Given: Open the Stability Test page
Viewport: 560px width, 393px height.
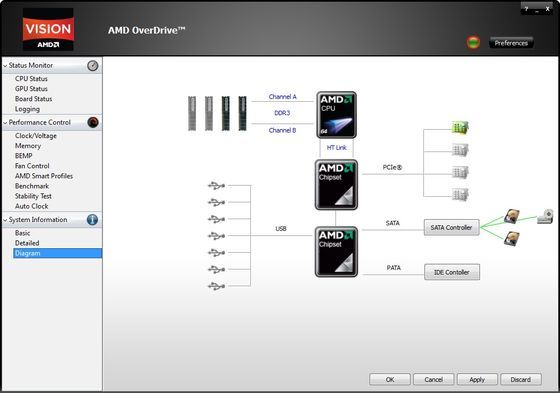Looking at the screenshot, I should click(33, 196).
